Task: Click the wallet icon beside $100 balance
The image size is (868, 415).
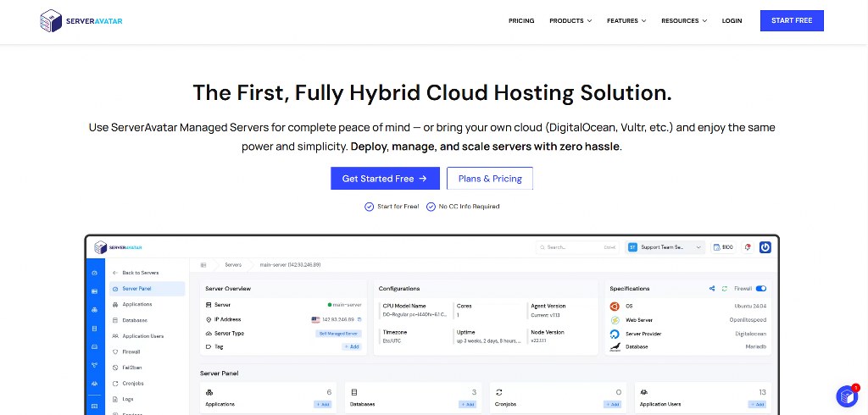Action: [x=716, y=247]
